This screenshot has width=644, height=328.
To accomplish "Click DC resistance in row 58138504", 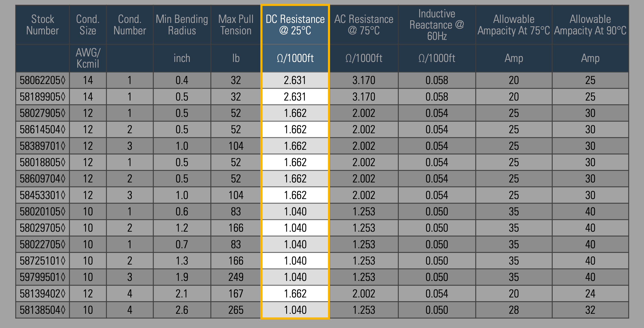I will (x=295, y=310).
